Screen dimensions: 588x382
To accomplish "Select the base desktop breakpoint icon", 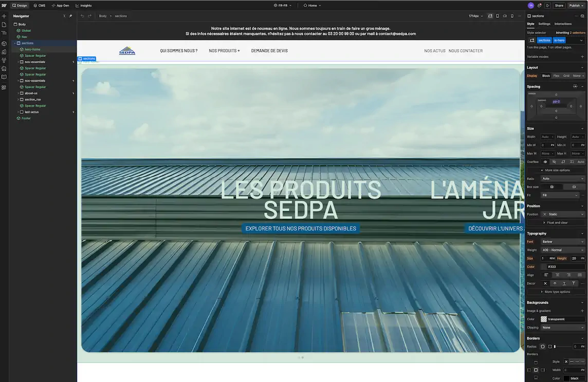I will pos(490,16).
